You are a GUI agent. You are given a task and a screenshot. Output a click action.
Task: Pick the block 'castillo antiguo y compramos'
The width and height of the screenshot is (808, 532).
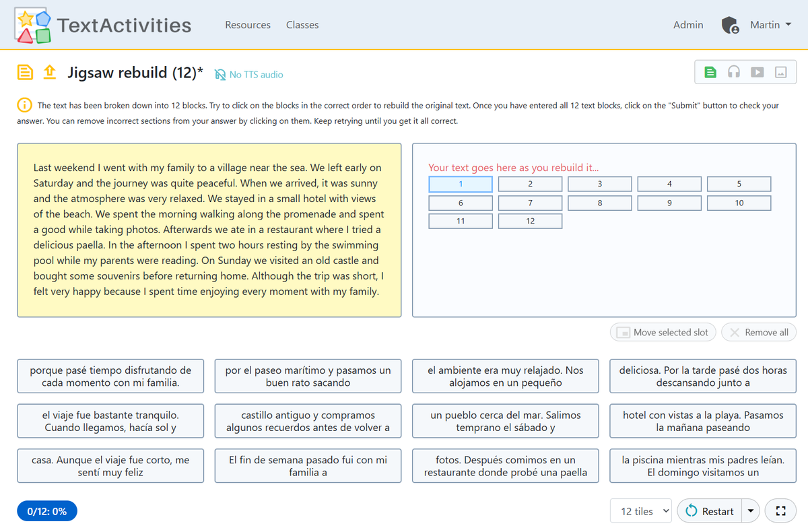(308, 422)
